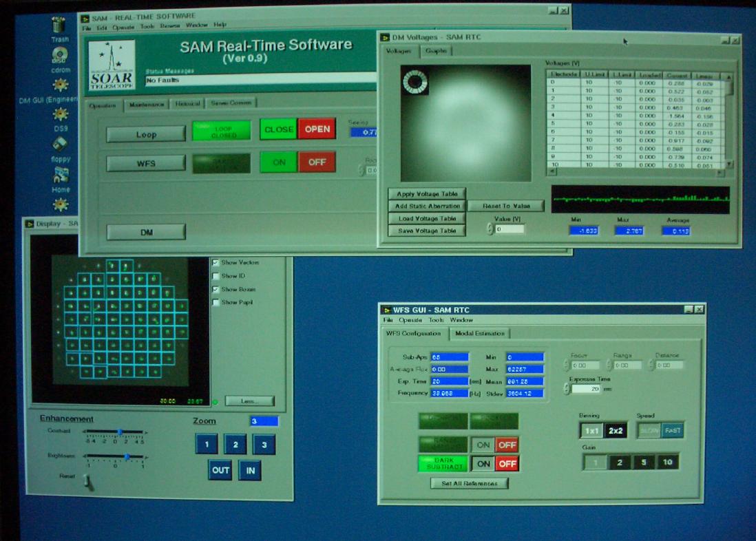This screenshot has height=541, width=756.
Task: Click the red OPEN loop button
Action: coord(317,129)
